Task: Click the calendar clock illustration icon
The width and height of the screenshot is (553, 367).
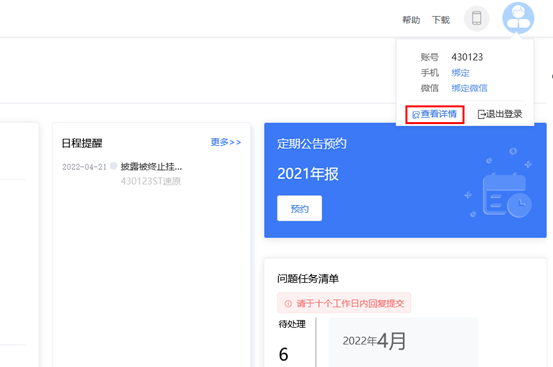Action: pos(506,196)
